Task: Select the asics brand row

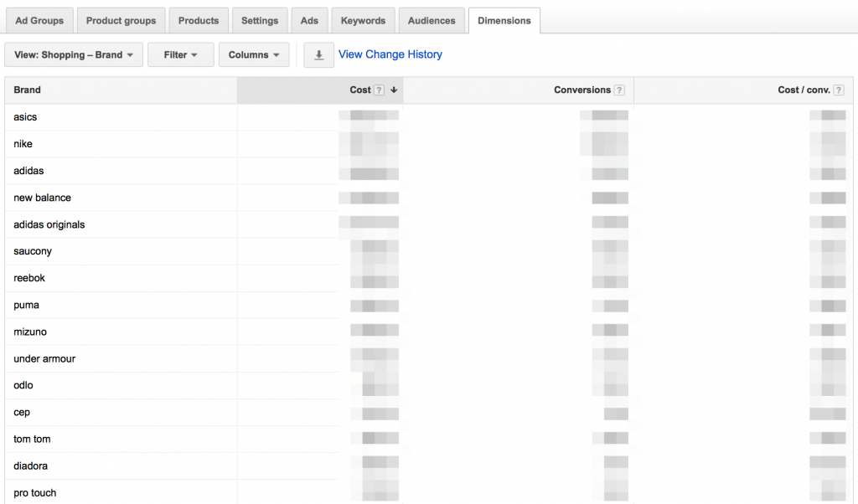Action: (x=428, y=117)
